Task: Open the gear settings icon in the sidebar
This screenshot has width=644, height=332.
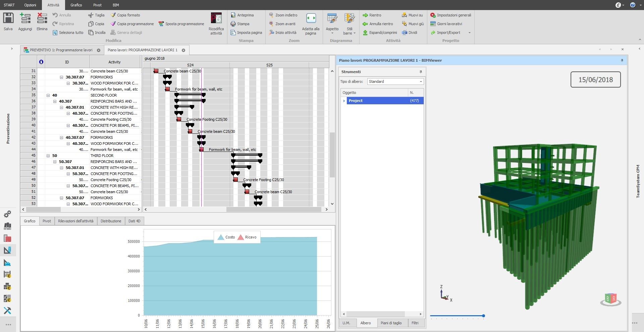Action: coord(7,214)
